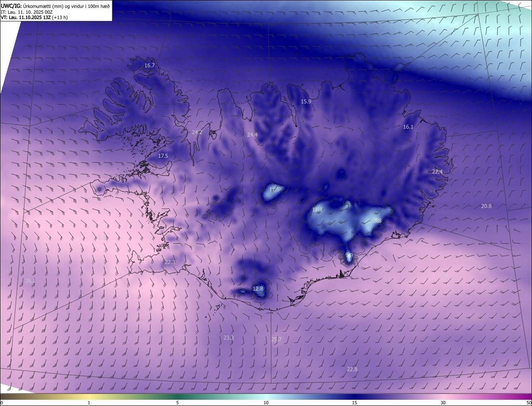Click the VT valid time line '13Z (+13 h)'
The height and width of the screenshot is (406, 532).
55,17
